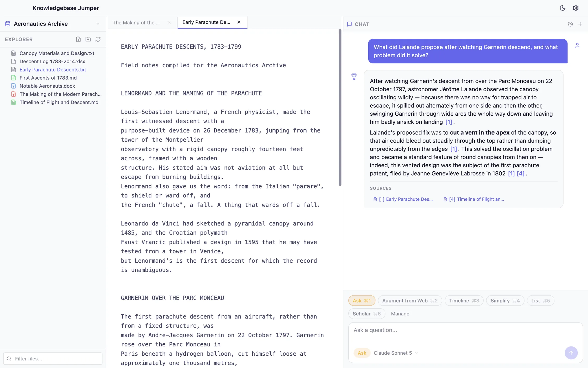Open source [1] Early Parachute Des...
The height and width of the screenshot is (368, 588).
coord(403,199)
